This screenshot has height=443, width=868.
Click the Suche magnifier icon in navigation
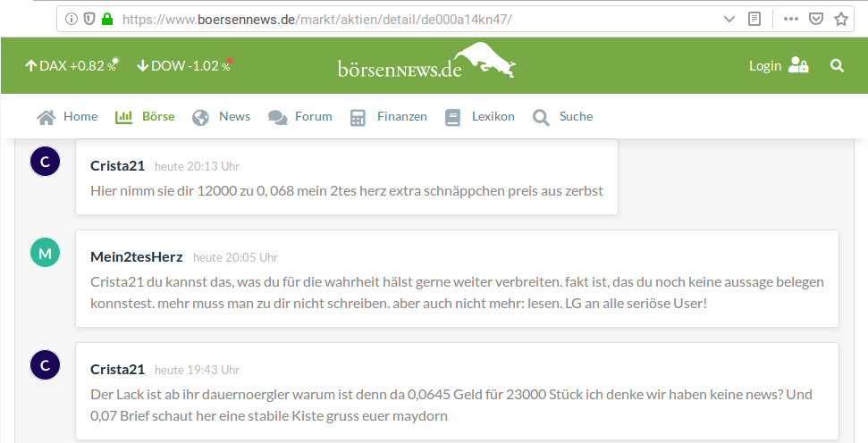coord(542,118)
